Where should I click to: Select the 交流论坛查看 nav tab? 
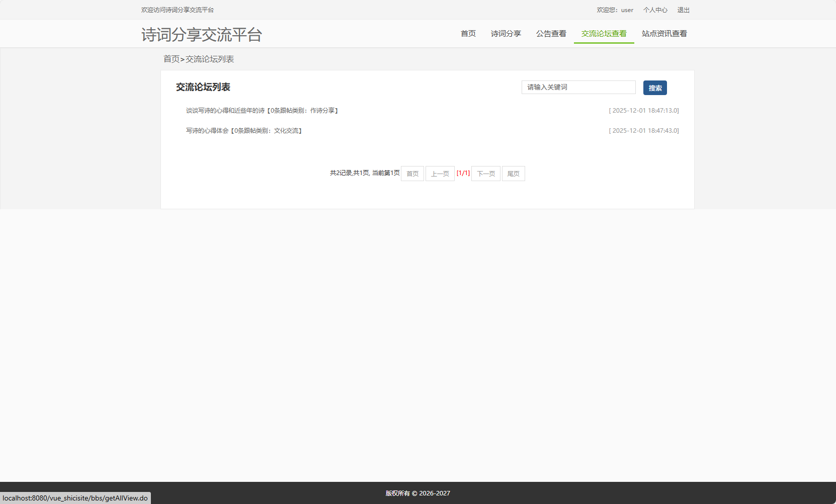tap(604, 34)
